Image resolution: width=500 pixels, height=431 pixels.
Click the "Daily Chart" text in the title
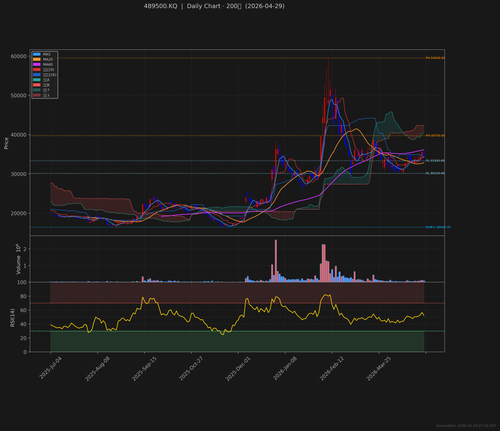[x=203, y=6]
